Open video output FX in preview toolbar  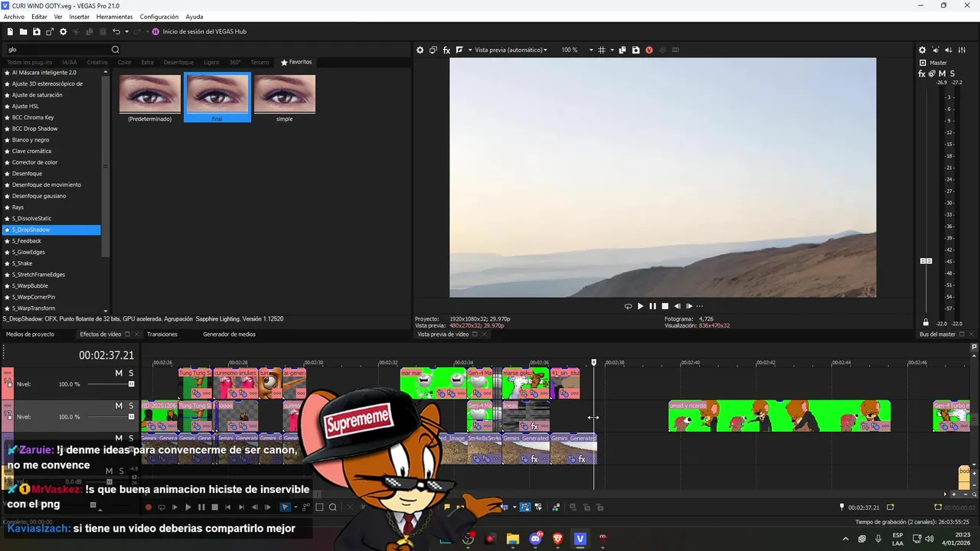[x=446, y=50]
